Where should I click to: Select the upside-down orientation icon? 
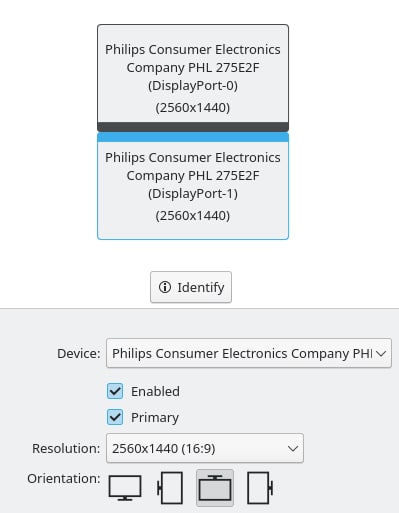[x=215, y=488]
